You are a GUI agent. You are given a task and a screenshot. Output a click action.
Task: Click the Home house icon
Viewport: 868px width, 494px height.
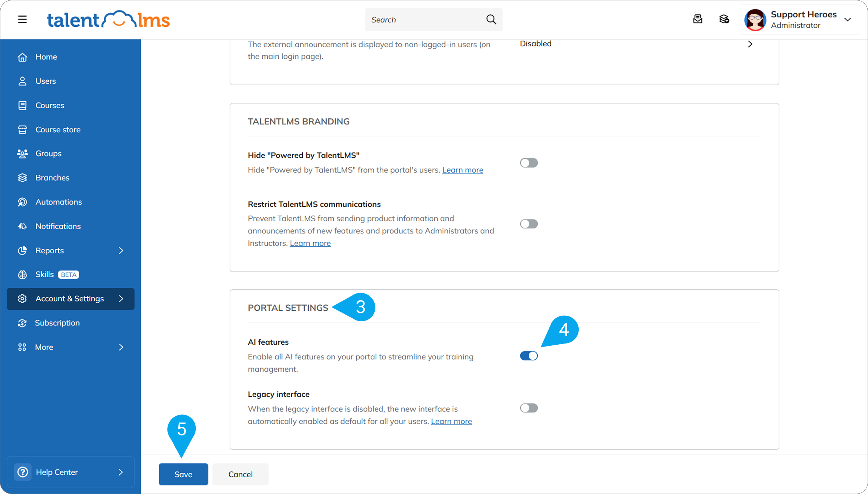[x=22, y=57]
